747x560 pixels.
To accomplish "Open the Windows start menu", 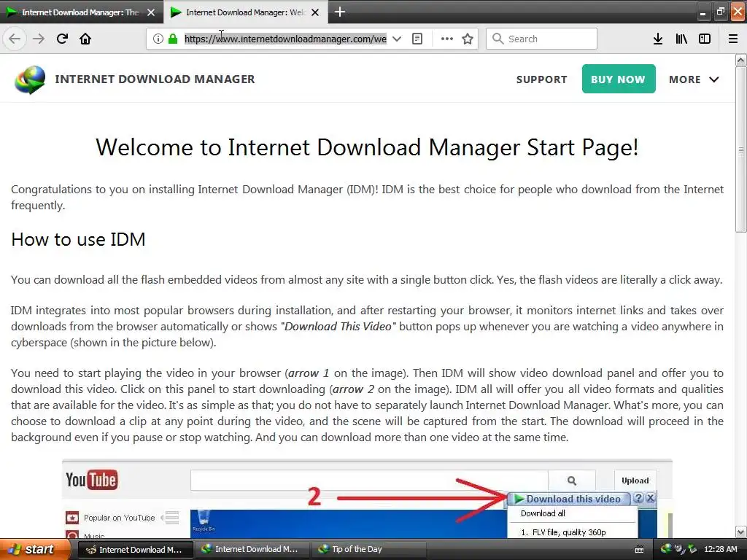I will click(34, 550).
